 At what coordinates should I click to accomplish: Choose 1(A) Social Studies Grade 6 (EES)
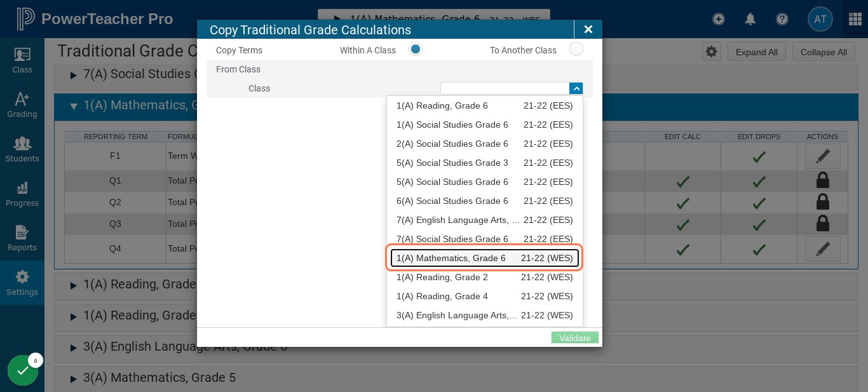tap(485, 125)
